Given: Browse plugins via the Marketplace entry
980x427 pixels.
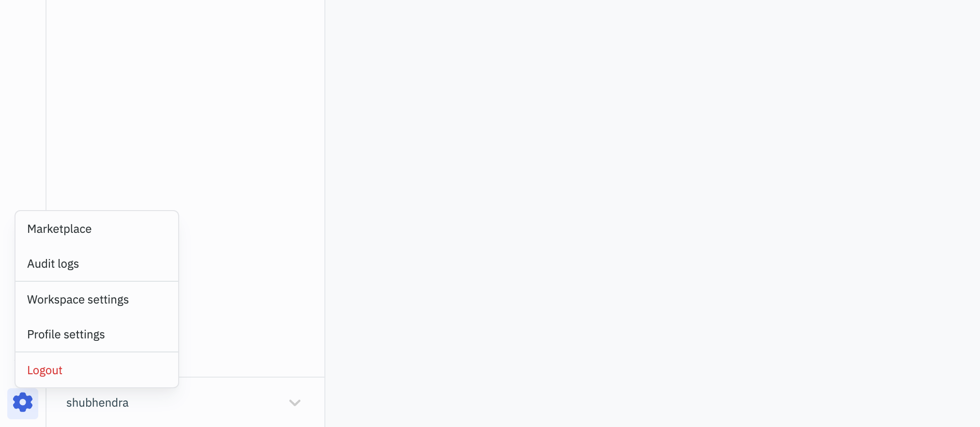Looking at the screenshot, I should [x=60, y=229].
